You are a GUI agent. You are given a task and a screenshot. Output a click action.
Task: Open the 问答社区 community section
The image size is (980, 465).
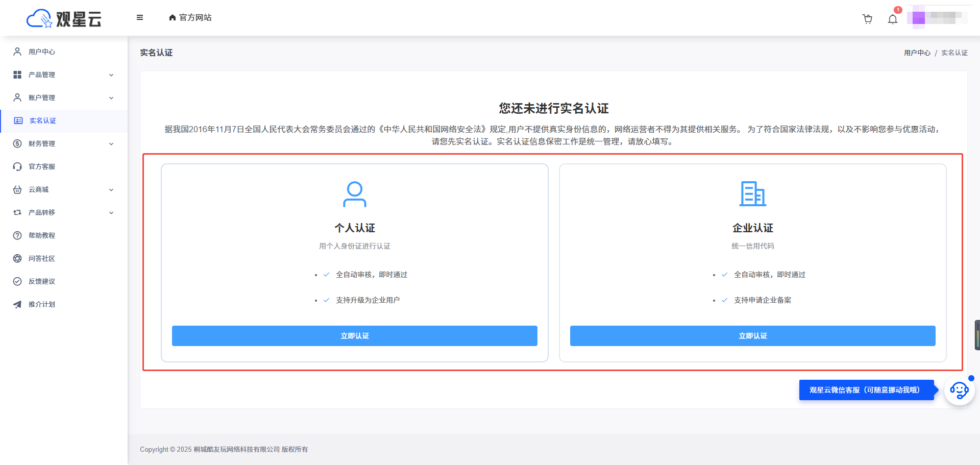click(41, 258)
